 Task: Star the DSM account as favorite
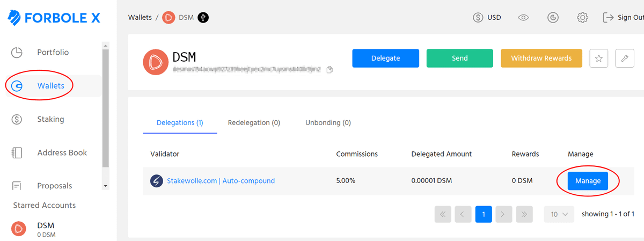coord(598,59)
